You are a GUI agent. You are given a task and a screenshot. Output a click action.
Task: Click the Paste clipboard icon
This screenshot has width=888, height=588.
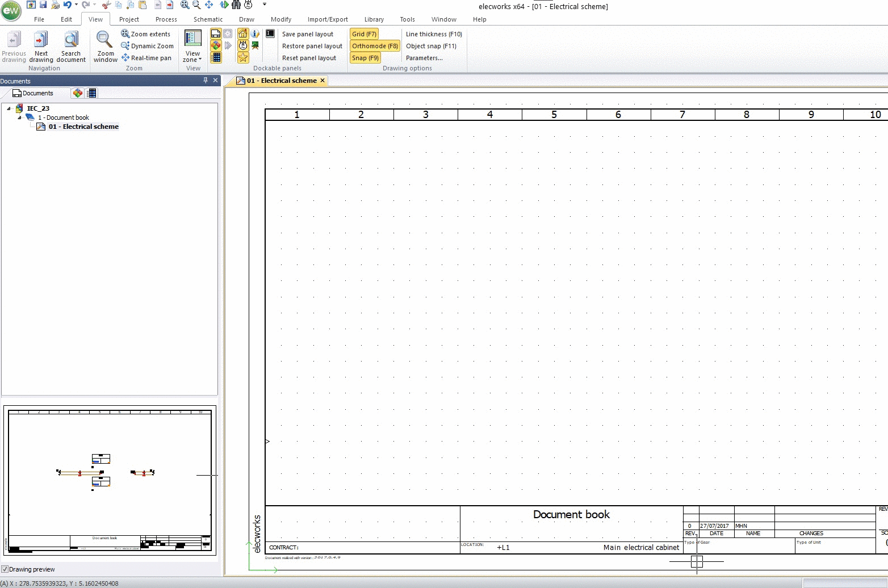pyautogui.click(x=143, y=5)
